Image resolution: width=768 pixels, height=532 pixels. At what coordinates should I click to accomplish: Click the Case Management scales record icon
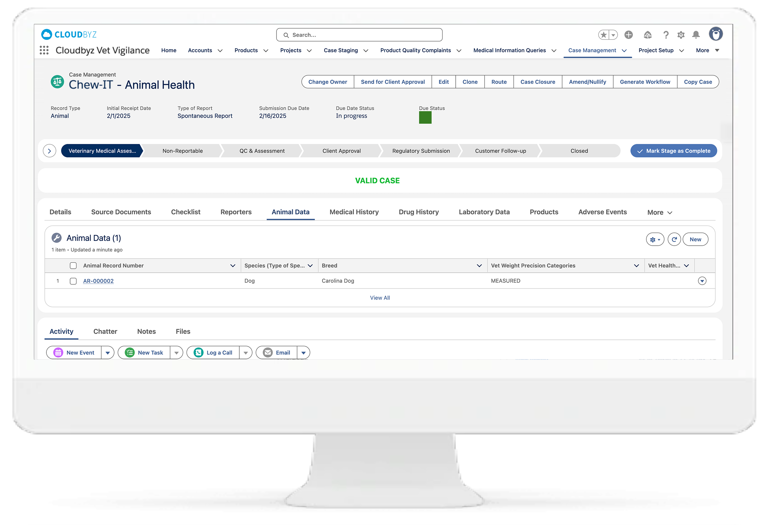pyautogui.click(x=57, y=82)
